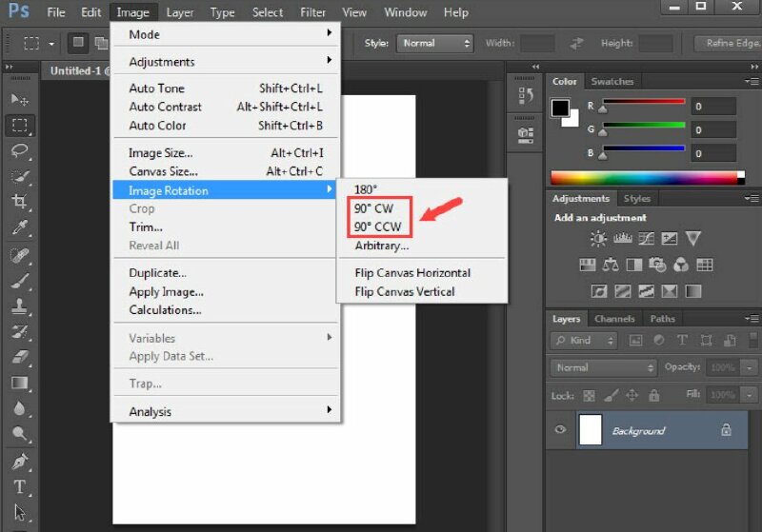Toggle lock transparent pixels
Image resolution: width=762 pixels, height=532 pixels.
(589, 396)
